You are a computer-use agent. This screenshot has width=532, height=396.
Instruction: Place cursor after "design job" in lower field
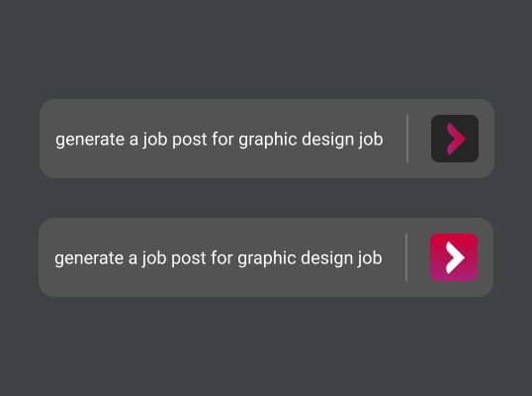(383, 258)
